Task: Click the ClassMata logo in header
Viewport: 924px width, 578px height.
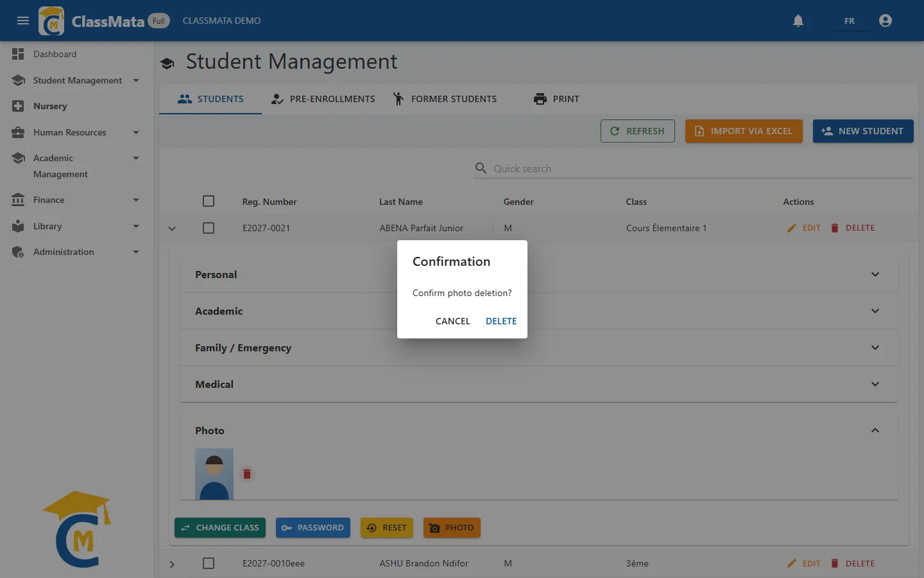Action: 51,21
